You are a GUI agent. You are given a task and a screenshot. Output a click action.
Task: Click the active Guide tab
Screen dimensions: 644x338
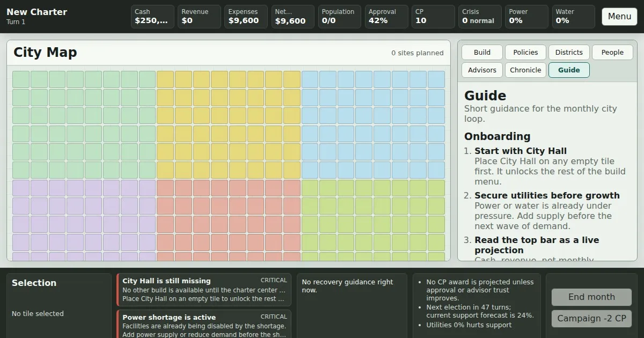coord(569,70)
